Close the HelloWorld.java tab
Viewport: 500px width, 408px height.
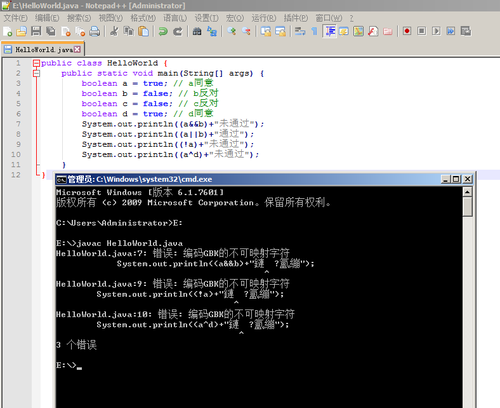point(77,49)
